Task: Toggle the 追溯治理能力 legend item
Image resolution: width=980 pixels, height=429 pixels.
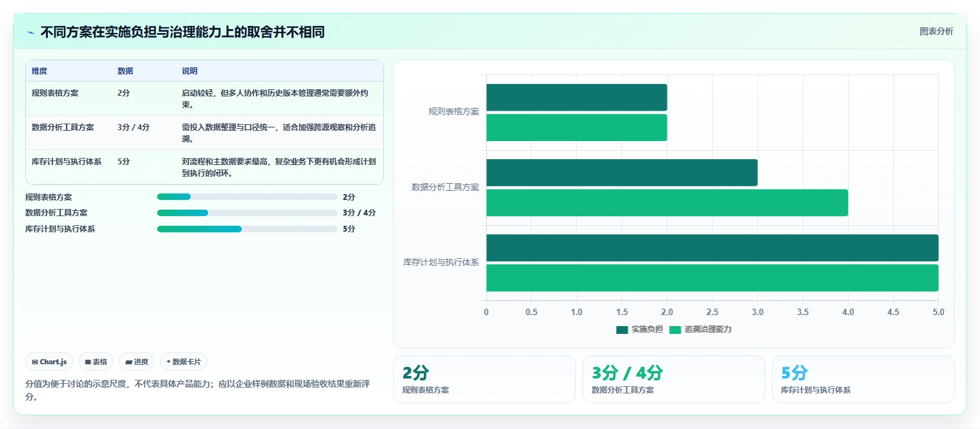Action: [700, 329]
